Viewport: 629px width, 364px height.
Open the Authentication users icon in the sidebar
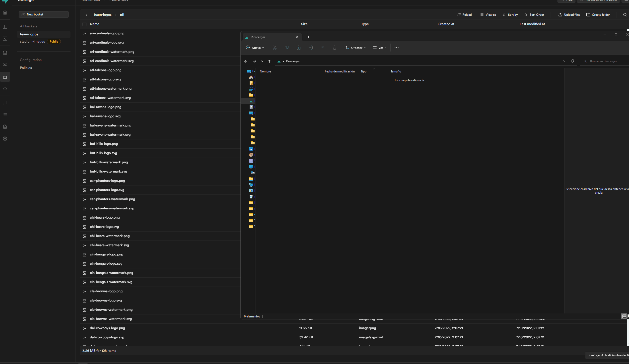(x=5, y=65)
